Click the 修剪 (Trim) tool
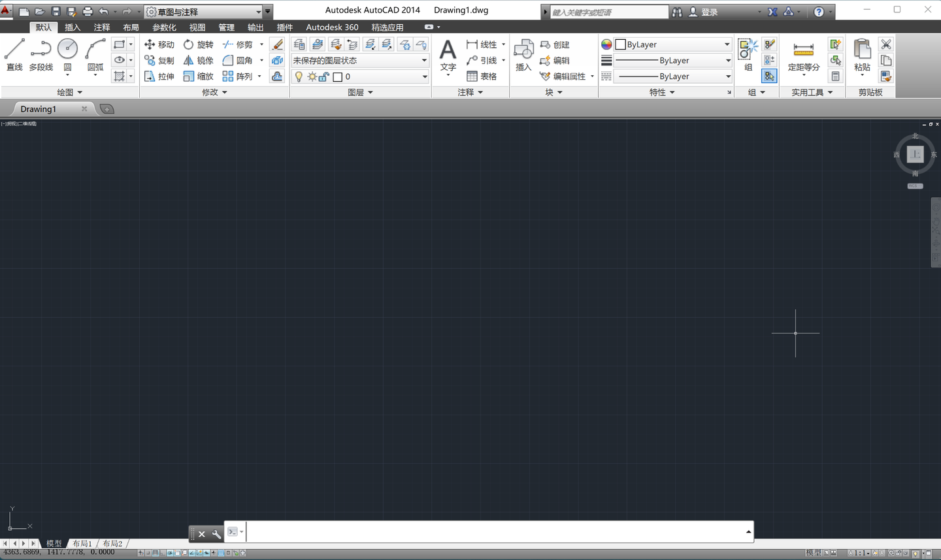 coord(237,44)
